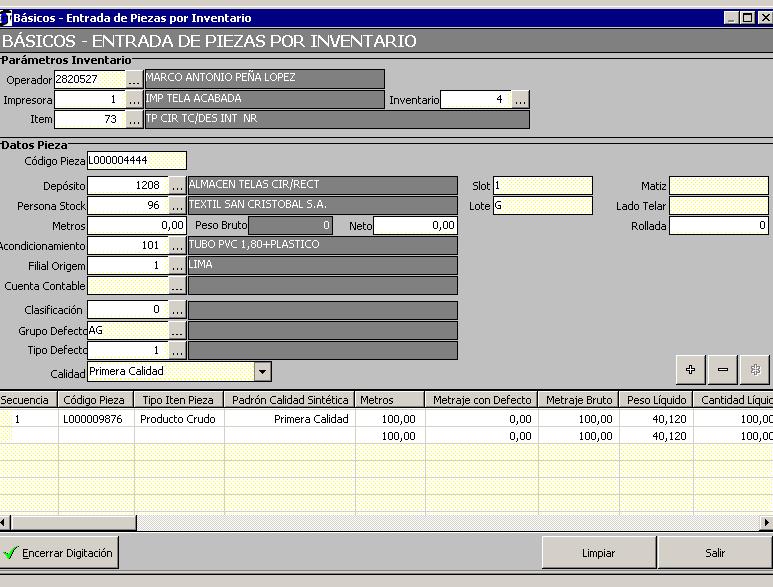Click the Salir button
773x587 pixels.
point(715,553)
